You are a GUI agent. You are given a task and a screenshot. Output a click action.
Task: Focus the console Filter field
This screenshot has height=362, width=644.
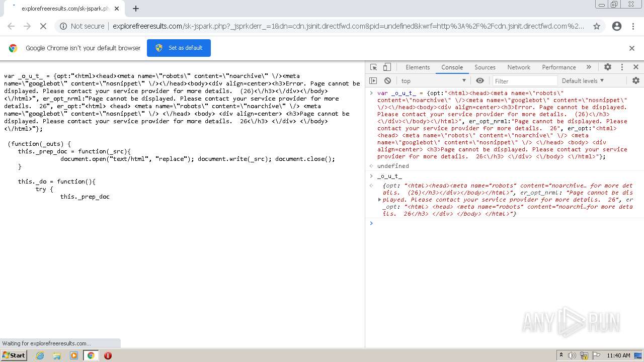tap(524, 80)
